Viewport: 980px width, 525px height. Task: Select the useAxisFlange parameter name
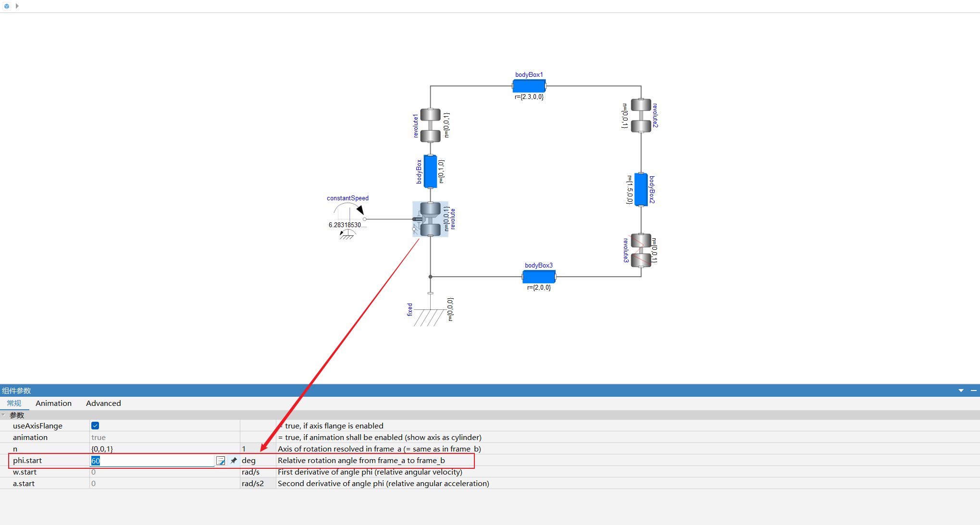[37, 426]
